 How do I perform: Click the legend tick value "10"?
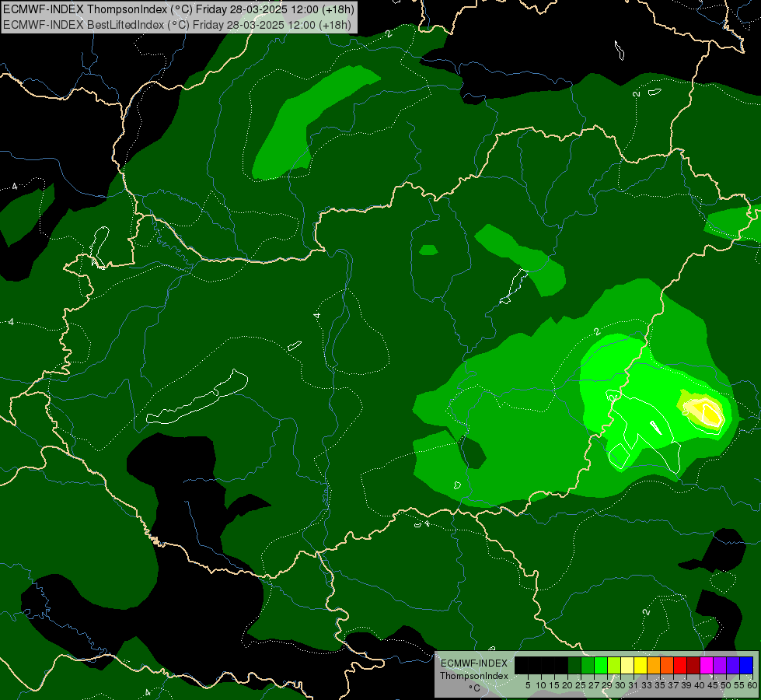point(541,685)
